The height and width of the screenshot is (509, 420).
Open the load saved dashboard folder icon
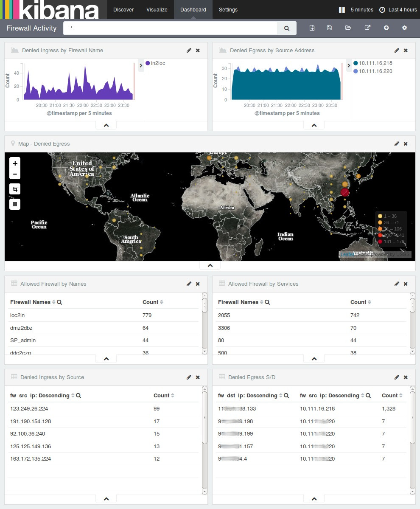348,28
